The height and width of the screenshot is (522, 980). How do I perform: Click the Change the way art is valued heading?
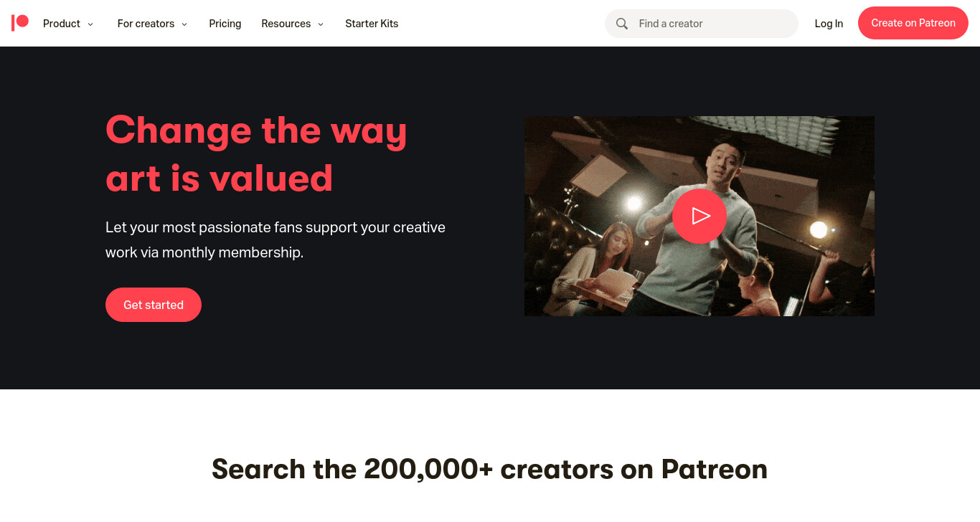[256, 154]
